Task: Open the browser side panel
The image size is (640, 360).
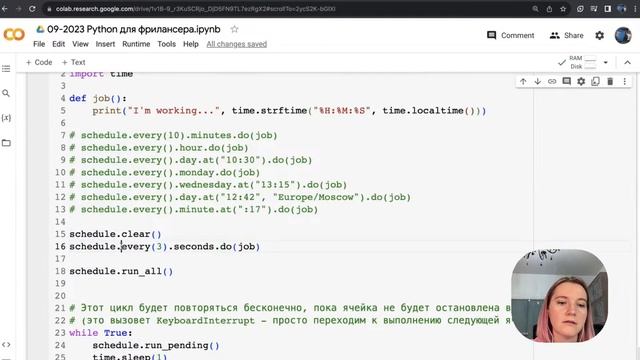Action: click(607, 9)
